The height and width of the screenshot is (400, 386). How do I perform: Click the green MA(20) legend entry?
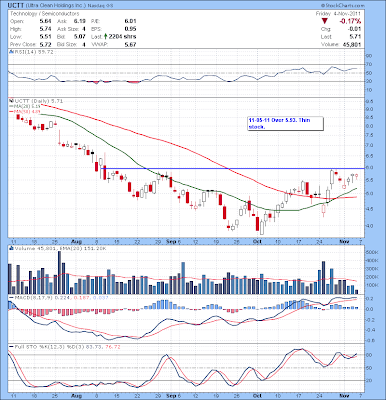[x=25, y=106]
